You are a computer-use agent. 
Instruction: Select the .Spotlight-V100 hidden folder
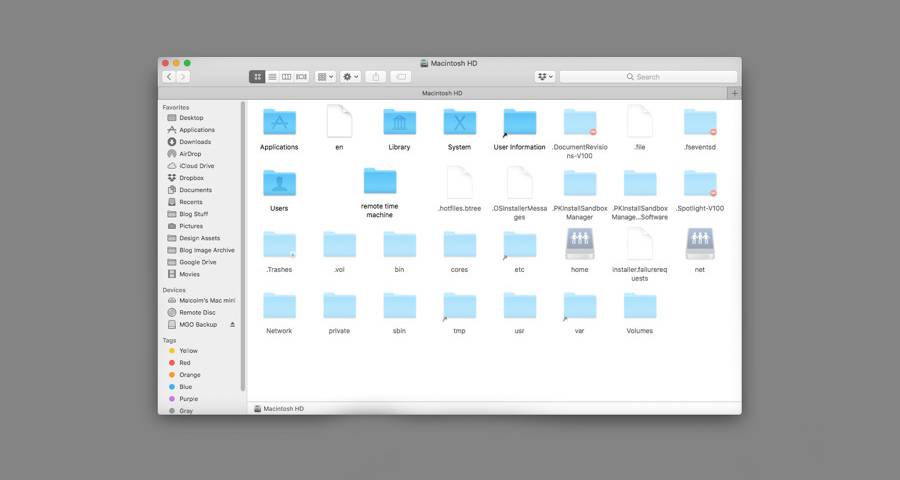700,183
